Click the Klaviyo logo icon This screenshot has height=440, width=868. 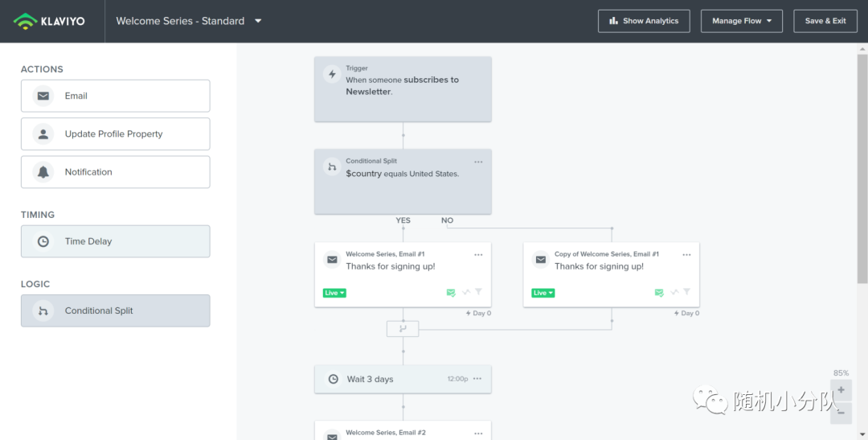(x=25, y=21)
